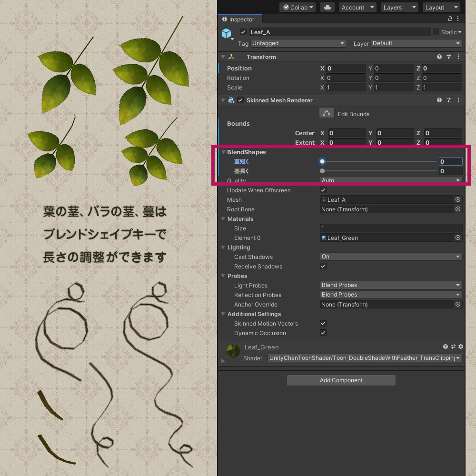Click the Add Component button
This screenshot has width=476, height=476.
[341, 380]
